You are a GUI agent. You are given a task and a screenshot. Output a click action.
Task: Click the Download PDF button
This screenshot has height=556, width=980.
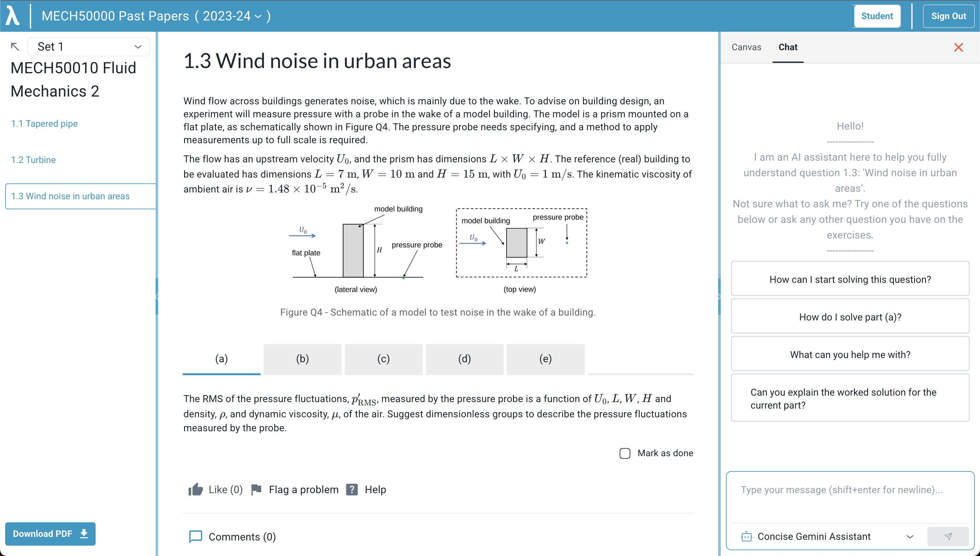pos(51,533)
